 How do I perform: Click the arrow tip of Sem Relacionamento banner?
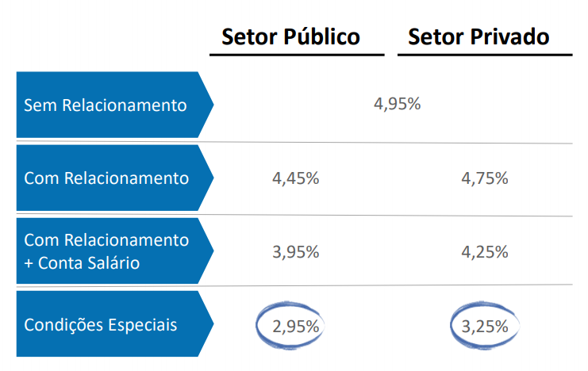209,105
